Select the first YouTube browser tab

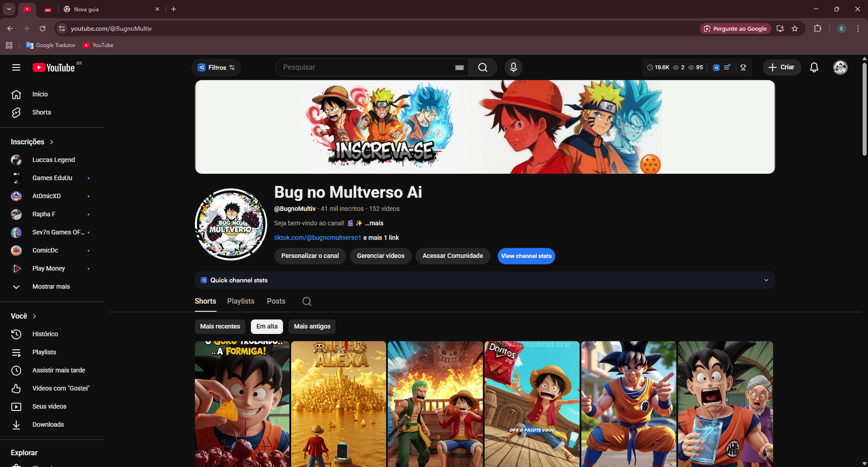(x=27, y=9)
